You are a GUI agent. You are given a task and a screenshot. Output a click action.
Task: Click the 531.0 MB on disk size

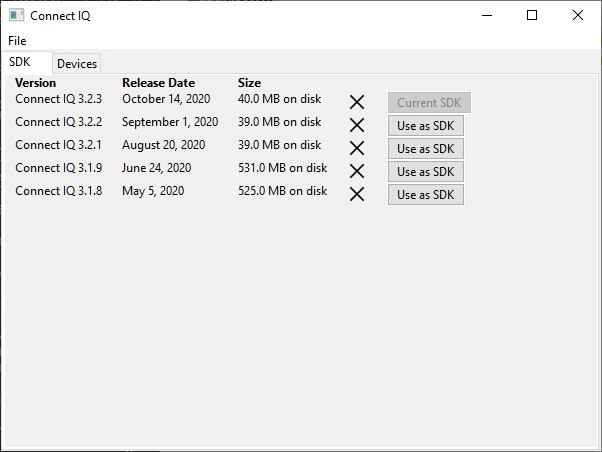coord(283,168)
